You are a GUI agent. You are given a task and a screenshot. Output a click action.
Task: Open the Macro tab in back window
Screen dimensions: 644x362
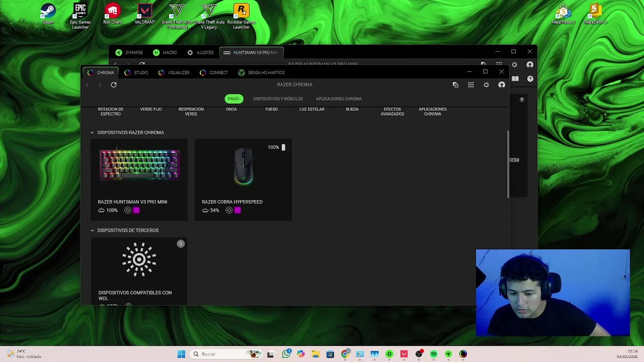click(x=165, y=52)
